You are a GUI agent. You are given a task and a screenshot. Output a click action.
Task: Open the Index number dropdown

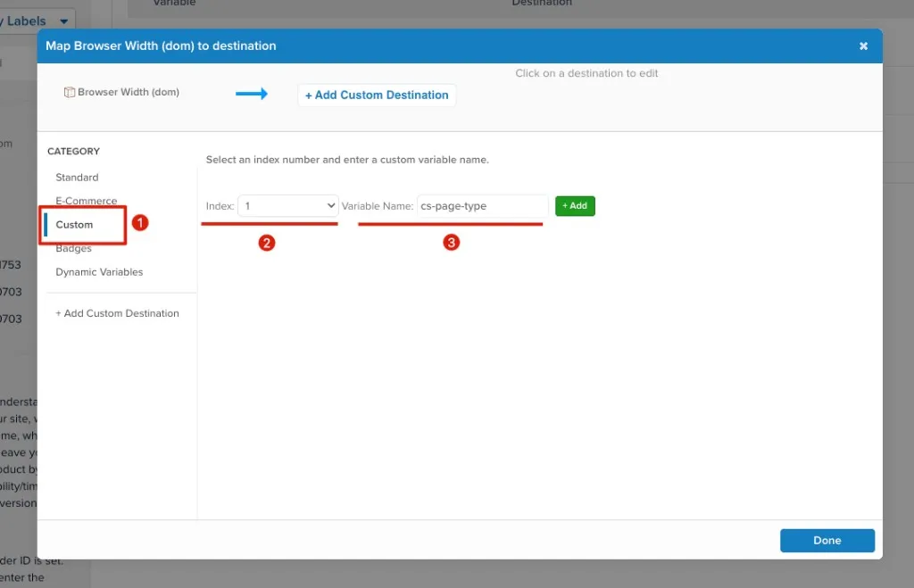tap(287, 206)
